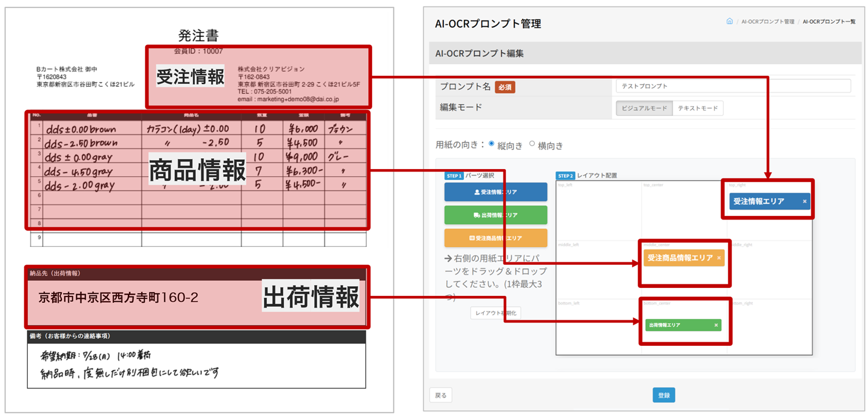Click the 戻る button

pyautogui.click(x=441, y=395)
